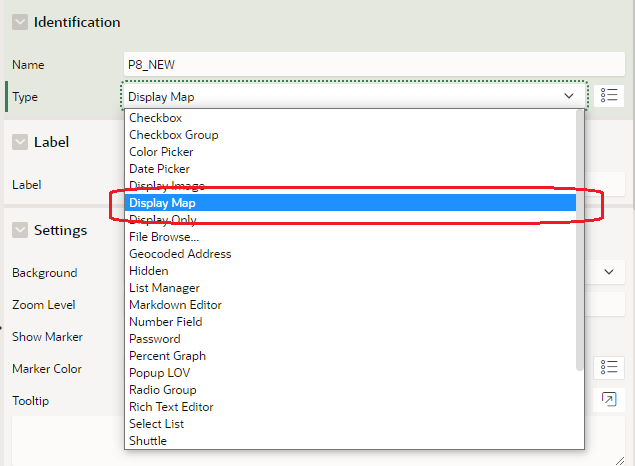
Task: Click the Type dropdown chevron arrow
Action: tap(569, 96)
